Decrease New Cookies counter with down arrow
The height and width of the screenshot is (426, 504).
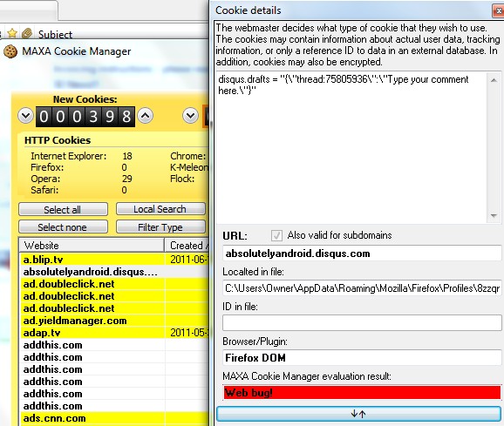pyautogui.click(x=25, y=116)
